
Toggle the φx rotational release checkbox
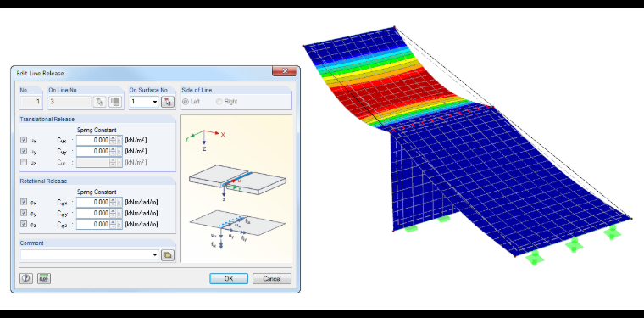[24, 202]
